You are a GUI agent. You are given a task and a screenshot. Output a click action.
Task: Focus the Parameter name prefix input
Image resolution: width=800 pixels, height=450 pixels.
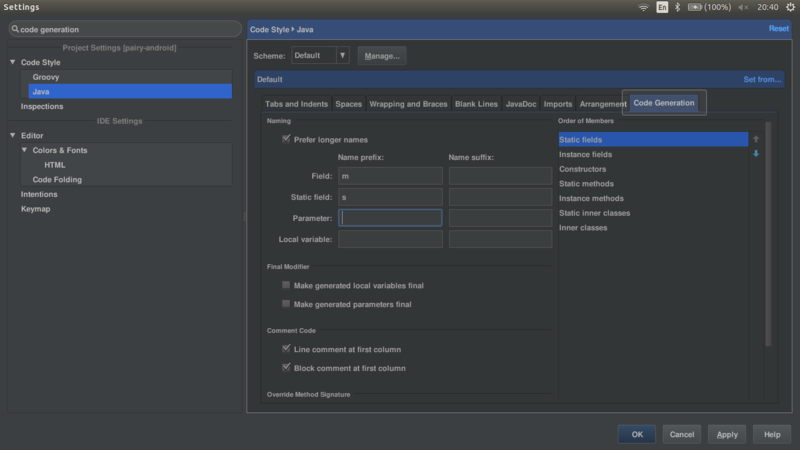[x=390, y=217]
